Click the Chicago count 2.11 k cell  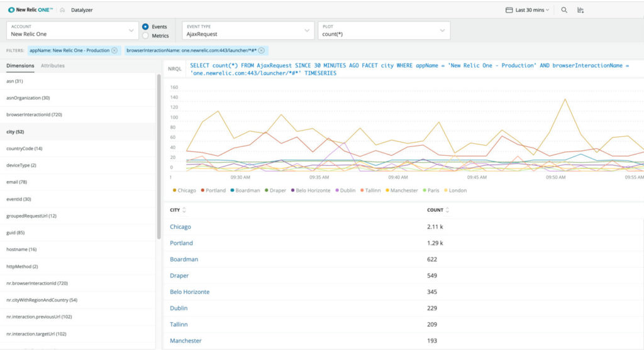tap(435, 226)
